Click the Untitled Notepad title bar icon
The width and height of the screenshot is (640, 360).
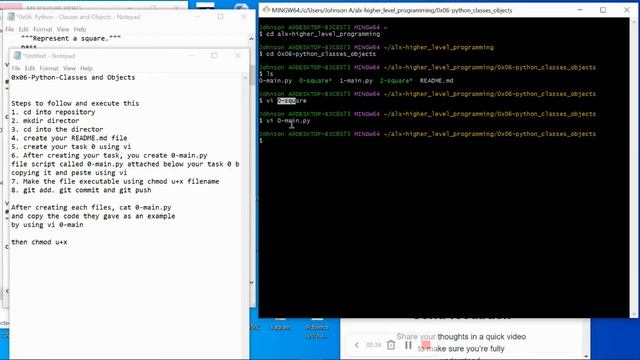17,56
